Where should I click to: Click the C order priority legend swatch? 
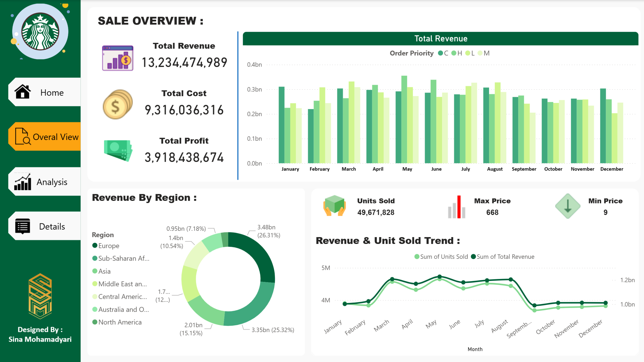440,53
